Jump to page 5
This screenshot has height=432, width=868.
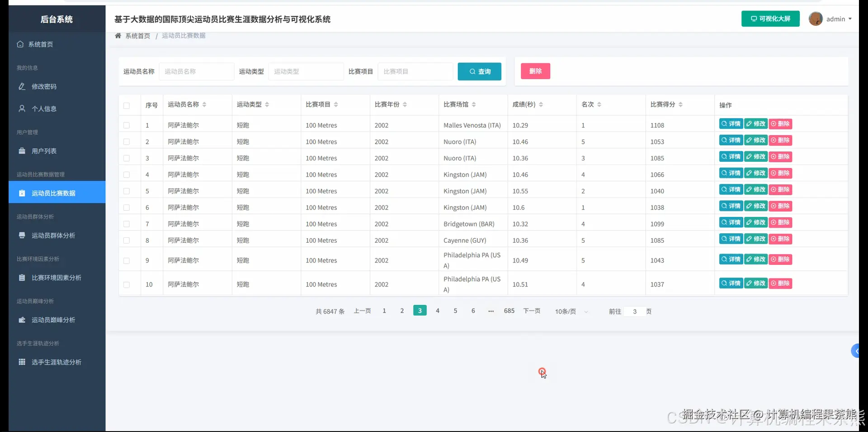(455, 310)
